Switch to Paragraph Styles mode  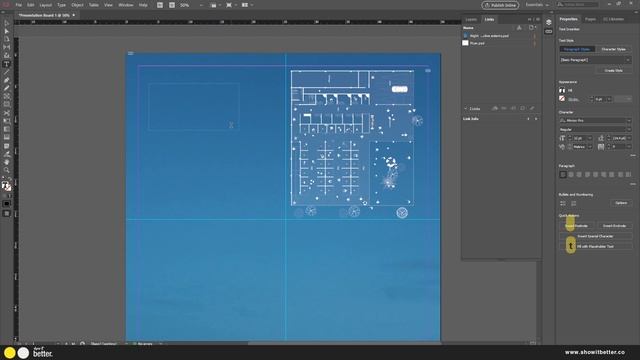pyautogui.click(x=577, y=49)
